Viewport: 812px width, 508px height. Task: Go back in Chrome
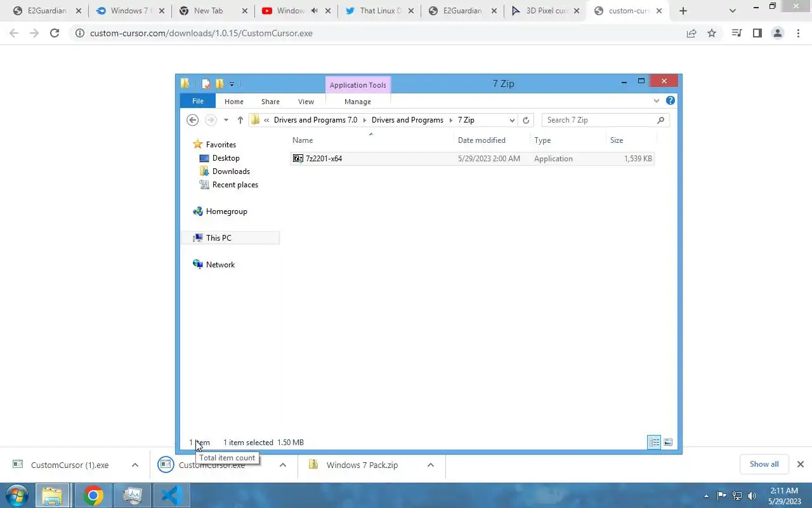(x=14, y=33)
